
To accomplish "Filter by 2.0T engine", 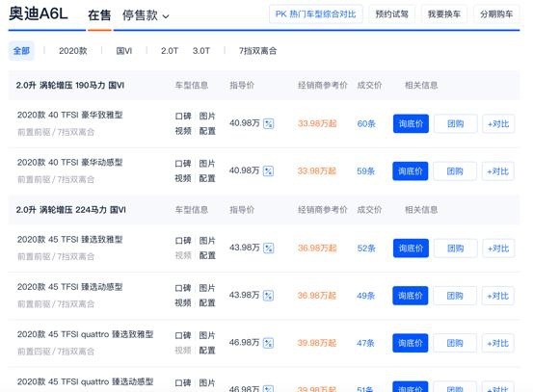I will (170, 51).
